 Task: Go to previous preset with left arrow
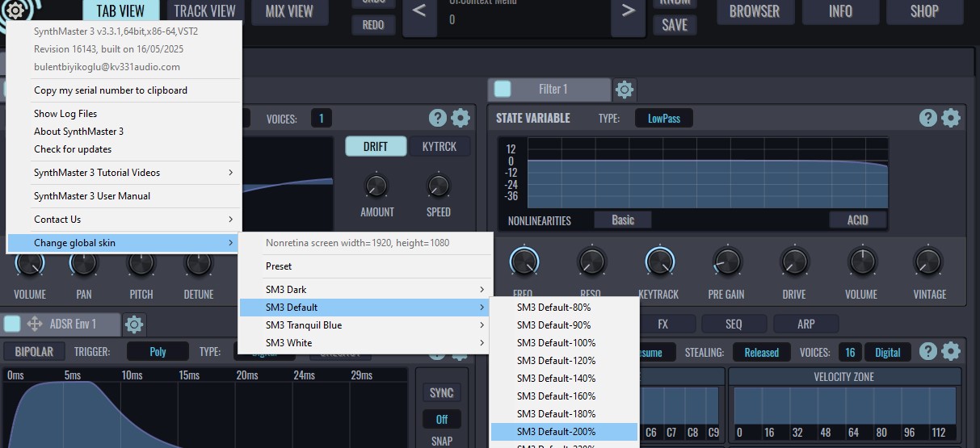click(419, 11)
